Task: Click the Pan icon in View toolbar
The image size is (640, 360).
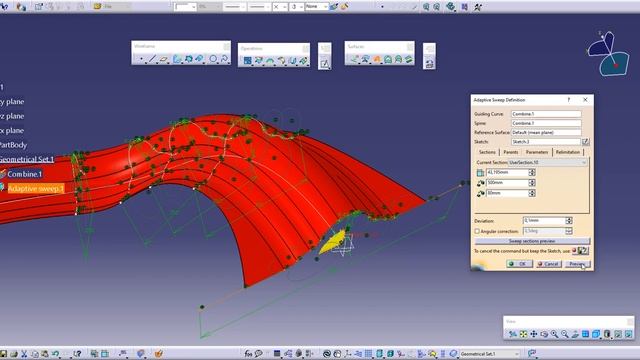Action: click(533, 334)
